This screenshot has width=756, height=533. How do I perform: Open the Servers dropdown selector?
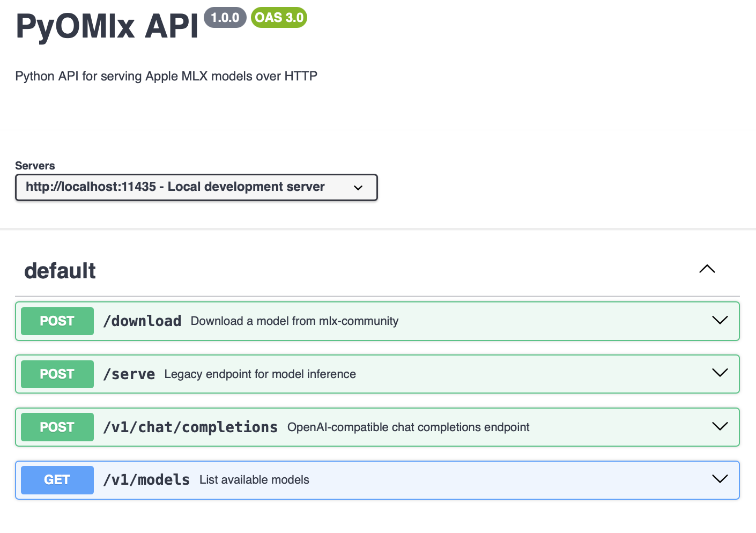[196, 187]
